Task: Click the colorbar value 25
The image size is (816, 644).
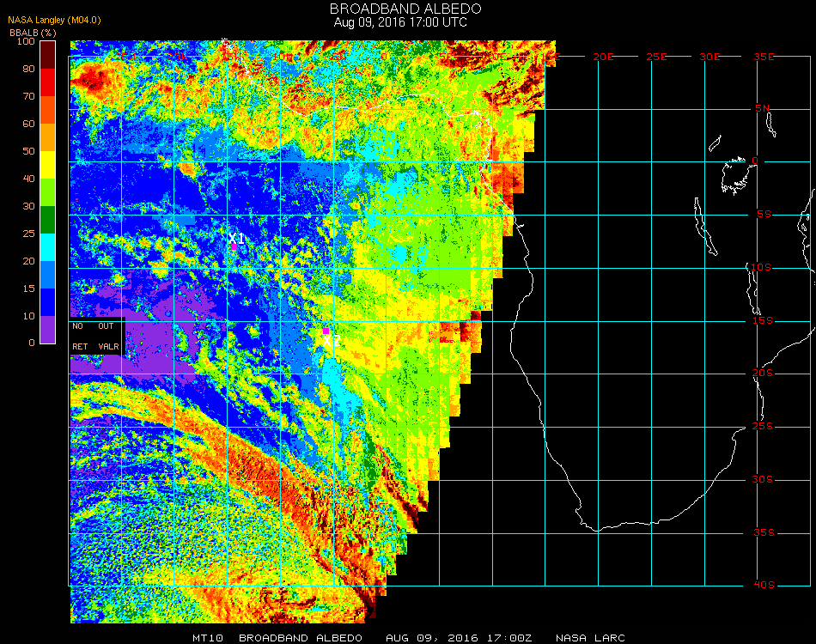Action: click(28, 234)
